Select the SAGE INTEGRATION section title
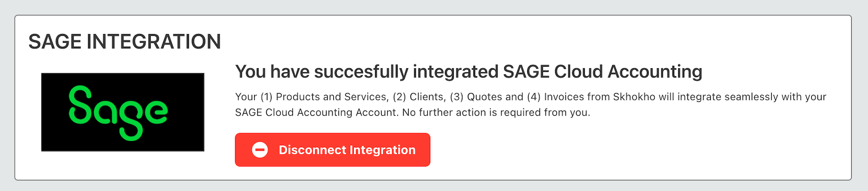 125,42
